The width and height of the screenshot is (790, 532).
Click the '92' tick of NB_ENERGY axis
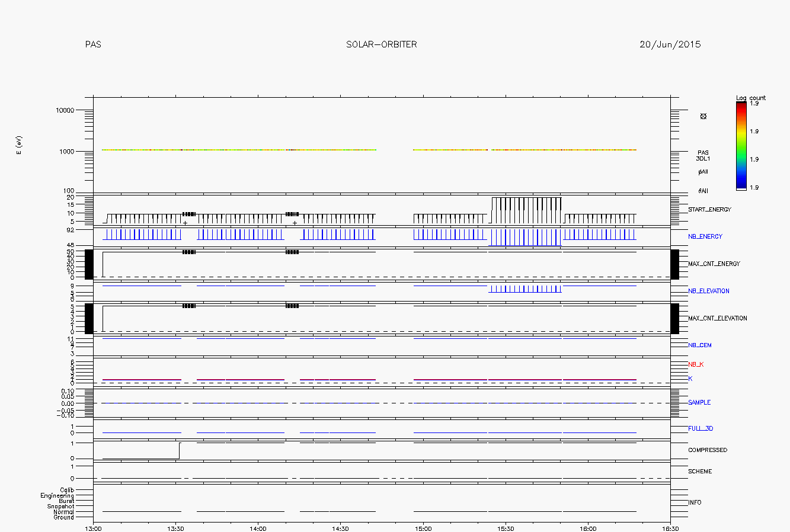[x=71, y=230]
